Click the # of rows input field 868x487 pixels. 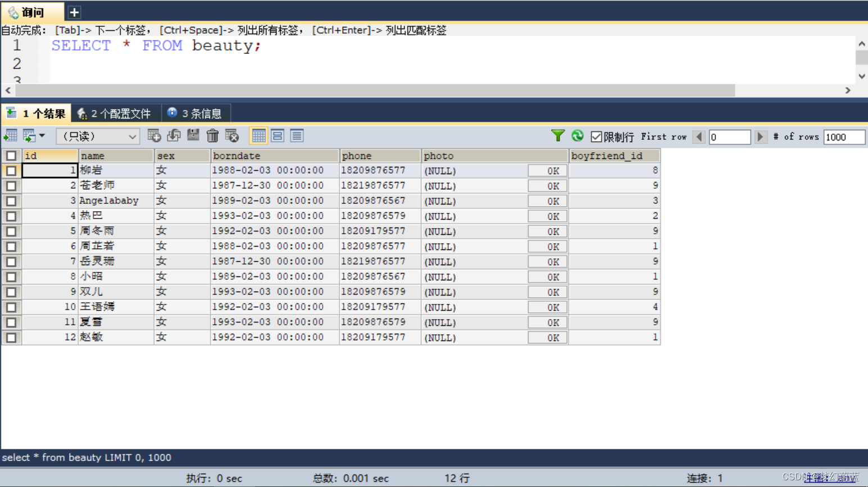[x=844, y=136]
